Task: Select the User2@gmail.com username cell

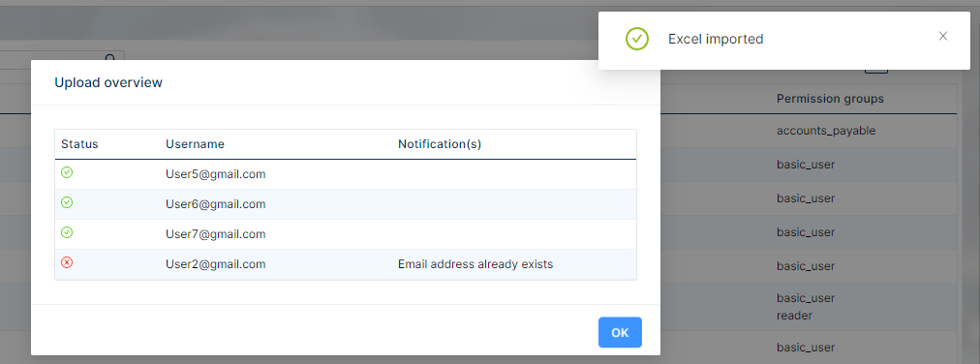Action: [216, 264]
